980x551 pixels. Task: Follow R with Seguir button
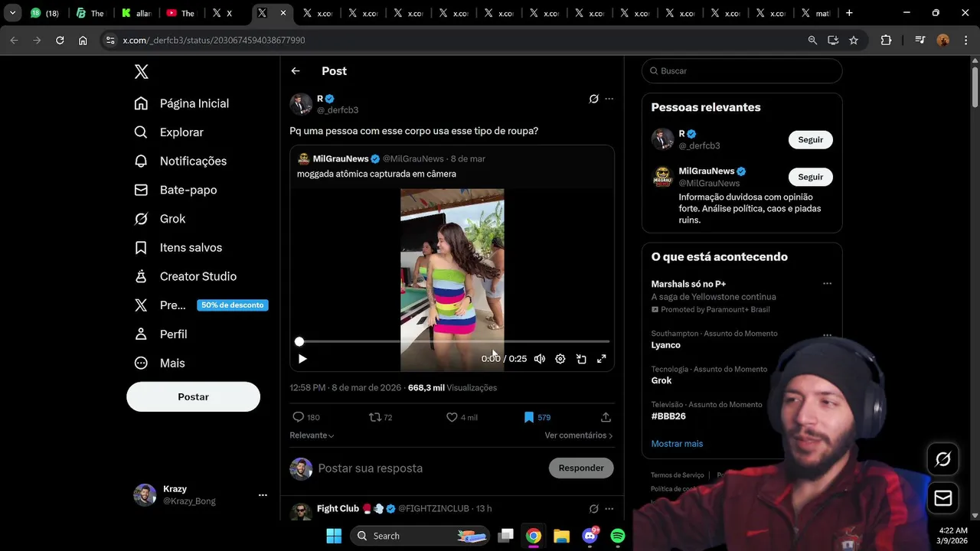point(811,140)
